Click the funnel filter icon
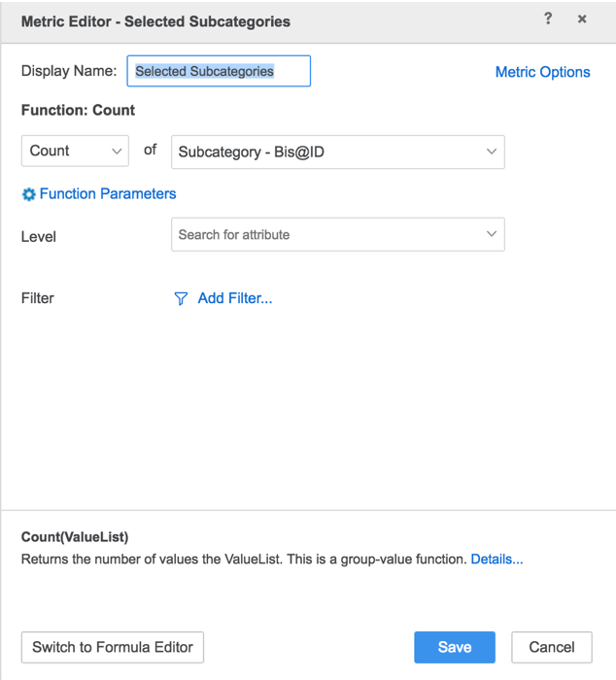 (181, 298)
